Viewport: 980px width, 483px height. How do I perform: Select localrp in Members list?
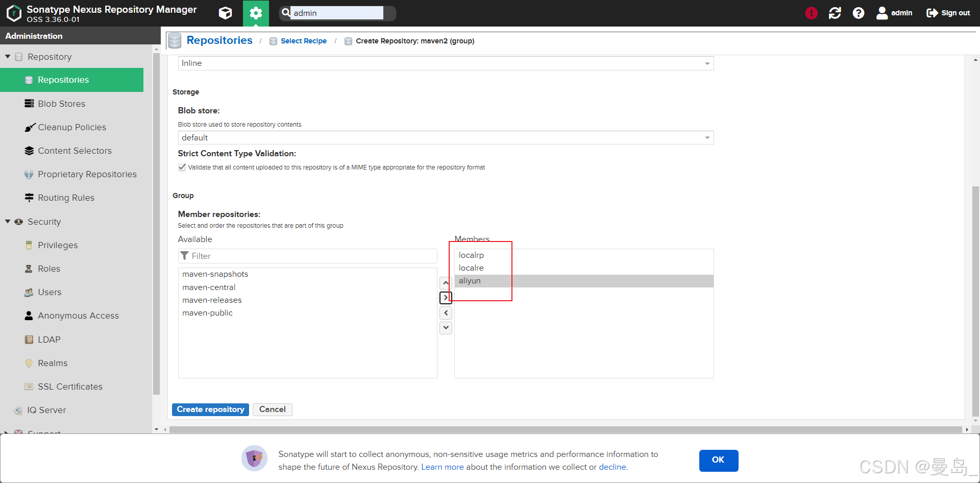(584, 255)
